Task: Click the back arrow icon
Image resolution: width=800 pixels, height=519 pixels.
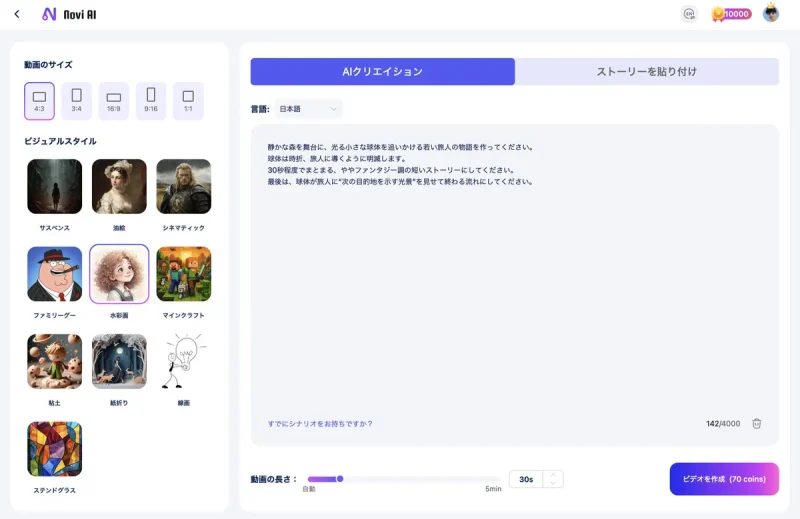Action: [x=17, y=14]
